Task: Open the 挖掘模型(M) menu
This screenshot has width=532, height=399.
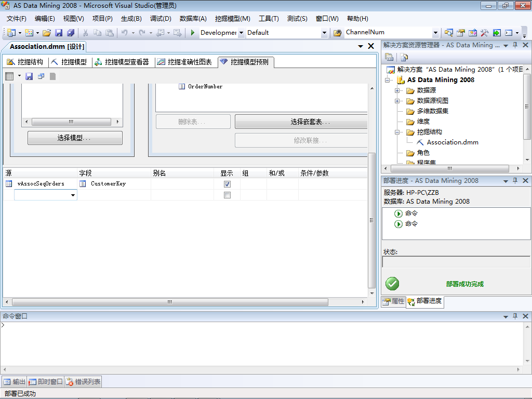Action: [232, 19]
